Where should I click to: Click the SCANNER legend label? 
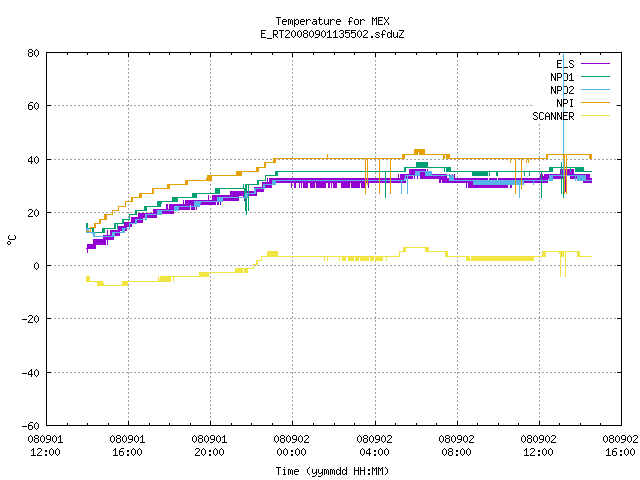553,116
